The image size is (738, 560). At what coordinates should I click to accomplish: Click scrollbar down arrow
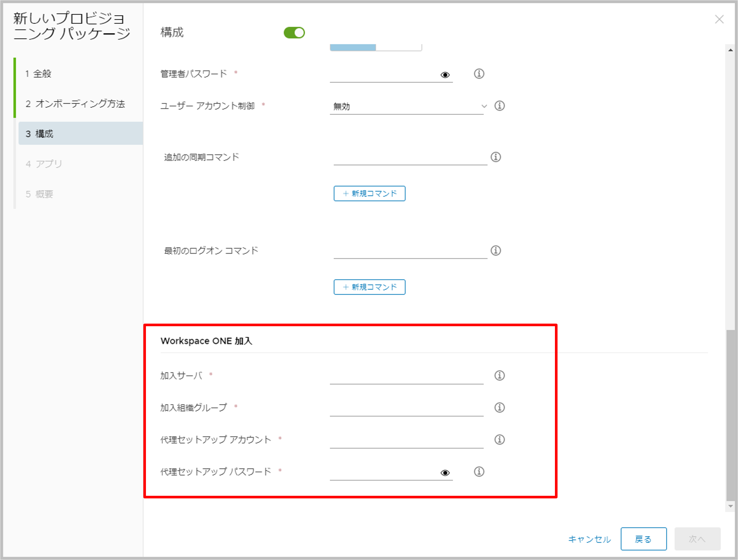pyautogui.click(x=730, y=506)
